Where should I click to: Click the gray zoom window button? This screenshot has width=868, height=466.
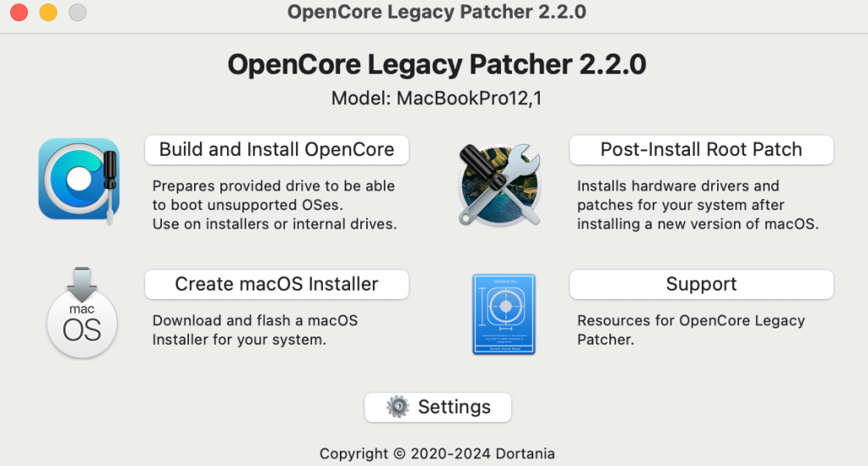tap(77, 13)
